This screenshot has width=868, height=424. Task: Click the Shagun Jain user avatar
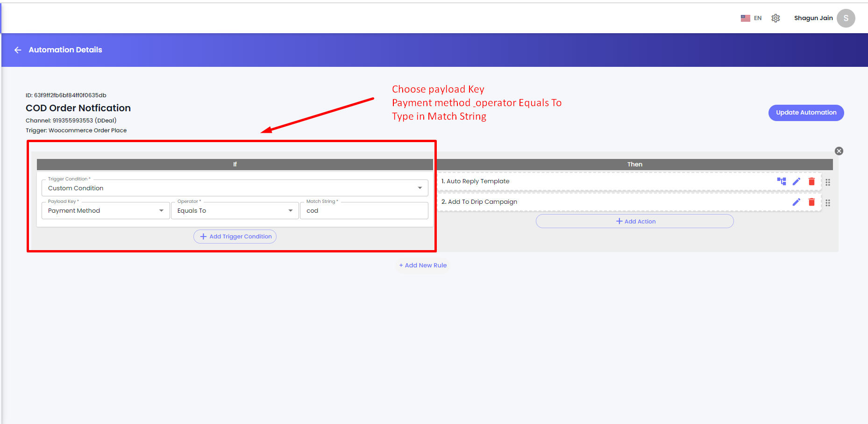coord(846,18)
